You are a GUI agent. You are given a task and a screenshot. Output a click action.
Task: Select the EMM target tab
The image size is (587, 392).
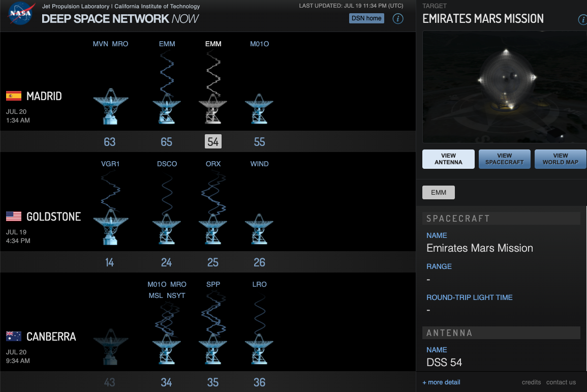pyautogui.click(x=439, y=193)
